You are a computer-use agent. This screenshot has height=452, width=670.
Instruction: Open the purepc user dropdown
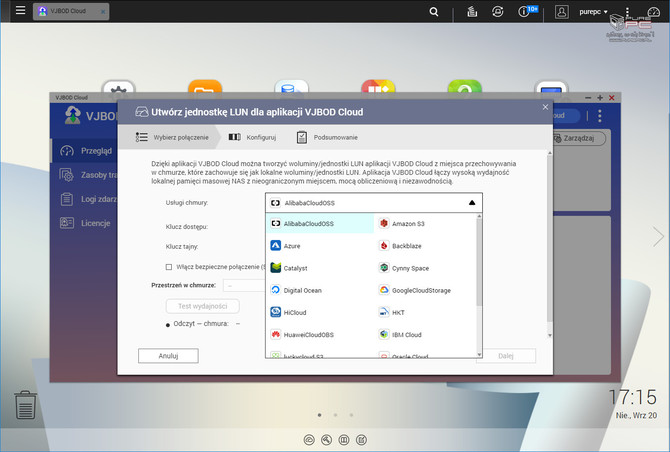(x=593, y=12)
